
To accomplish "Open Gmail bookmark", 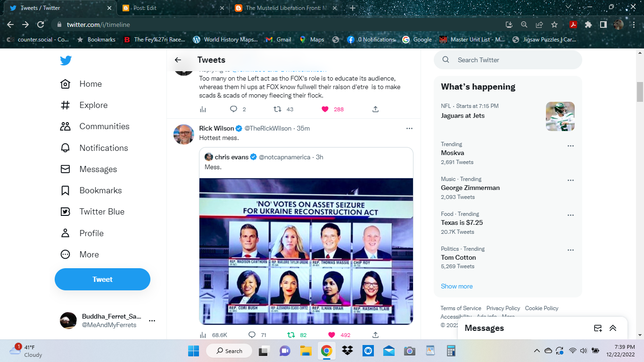I will [278, 40].
